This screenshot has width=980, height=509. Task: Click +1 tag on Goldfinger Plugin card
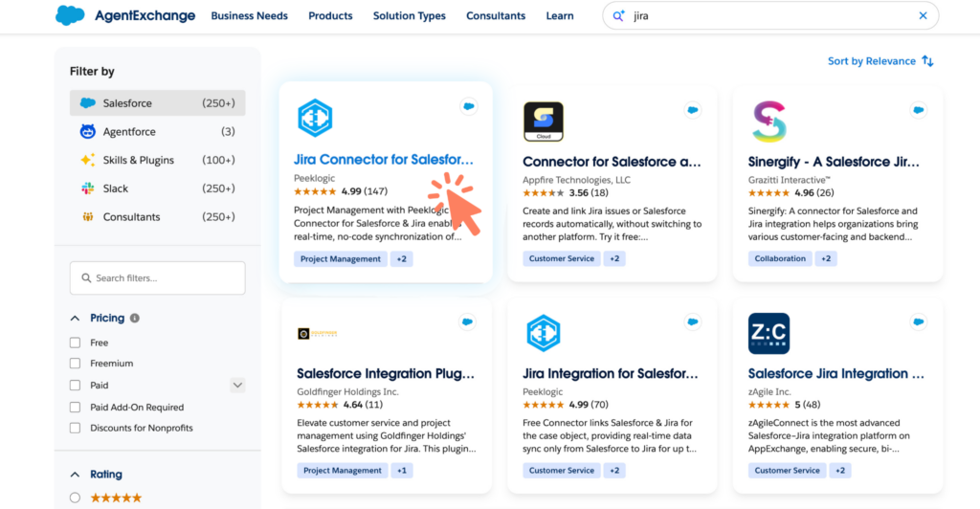coord(402,471)
